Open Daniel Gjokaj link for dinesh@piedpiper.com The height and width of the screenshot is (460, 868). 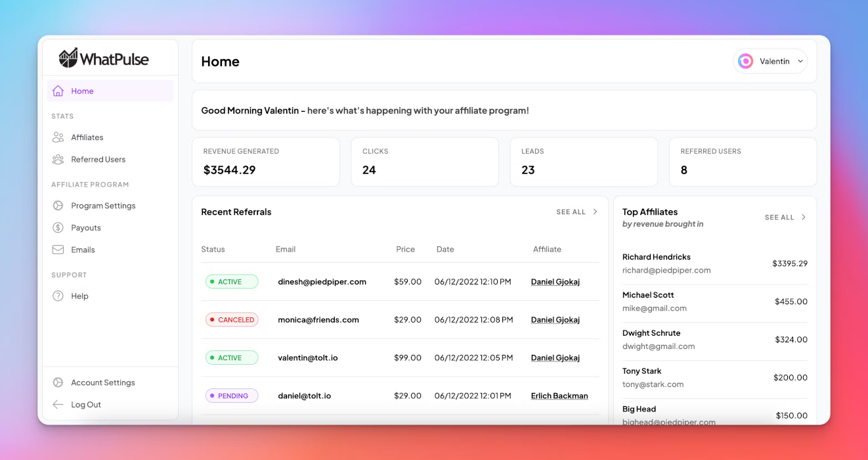555,282
